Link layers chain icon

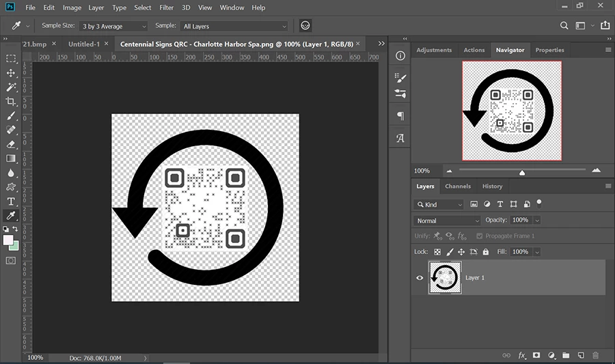506,355
